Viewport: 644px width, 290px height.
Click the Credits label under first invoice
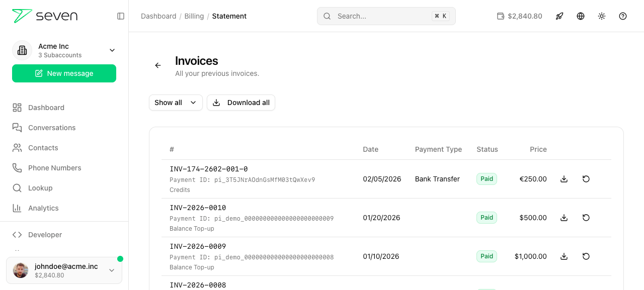pos(180,190)
